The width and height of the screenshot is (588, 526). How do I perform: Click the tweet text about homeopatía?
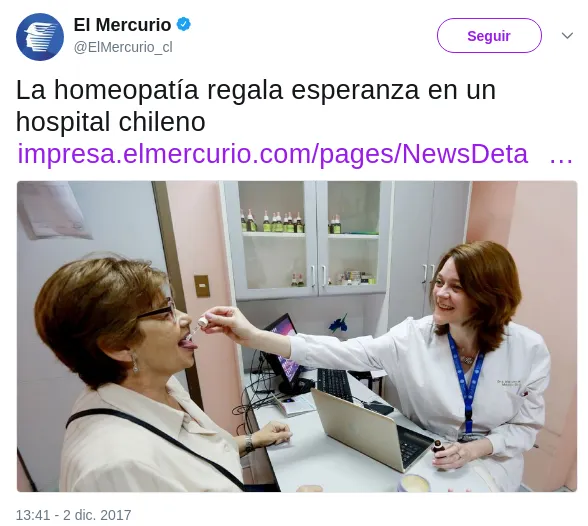point(256,106)
